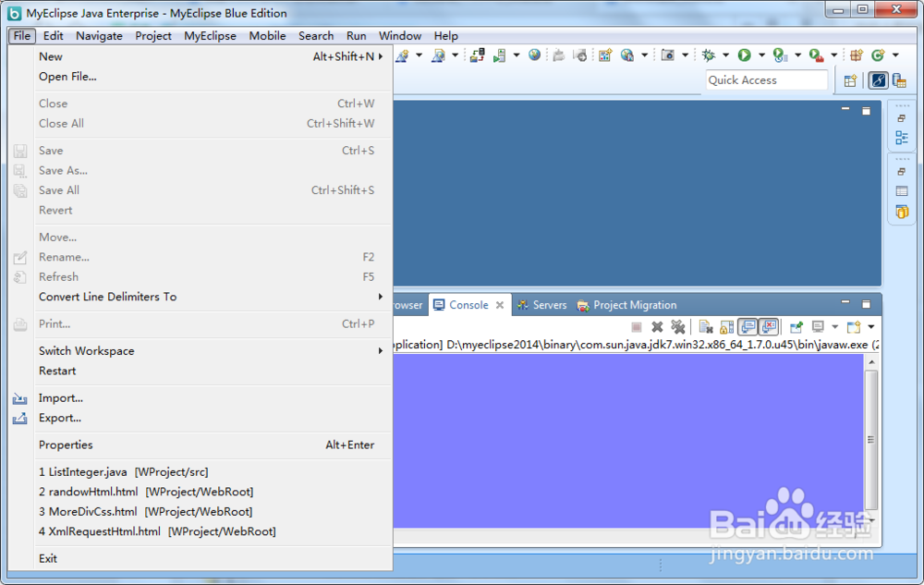Click the first toolbar wizard icon beside New

[x=403, y=55]
